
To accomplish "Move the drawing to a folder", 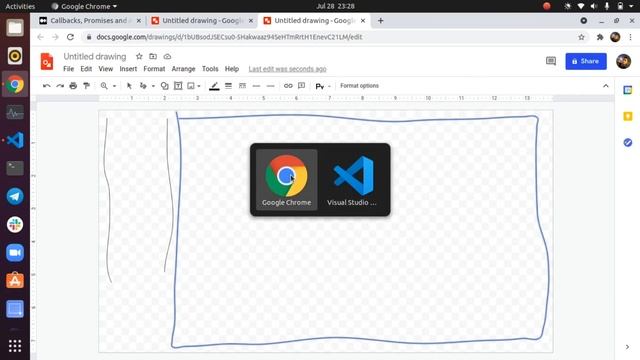I will pos(153,56).
